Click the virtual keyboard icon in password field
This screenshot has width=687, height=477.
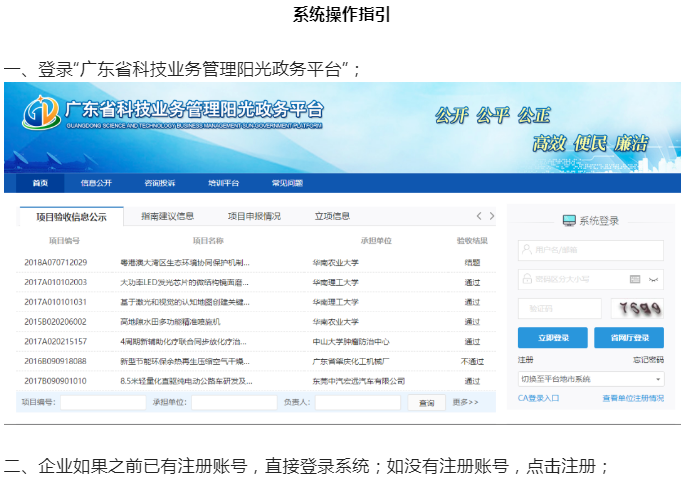635,279
